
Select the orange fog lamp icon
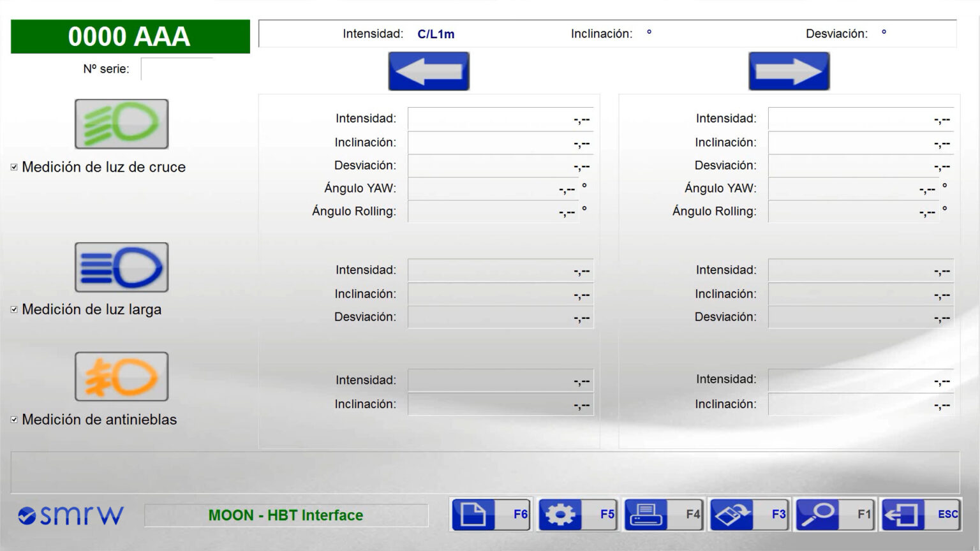(121, 376)
